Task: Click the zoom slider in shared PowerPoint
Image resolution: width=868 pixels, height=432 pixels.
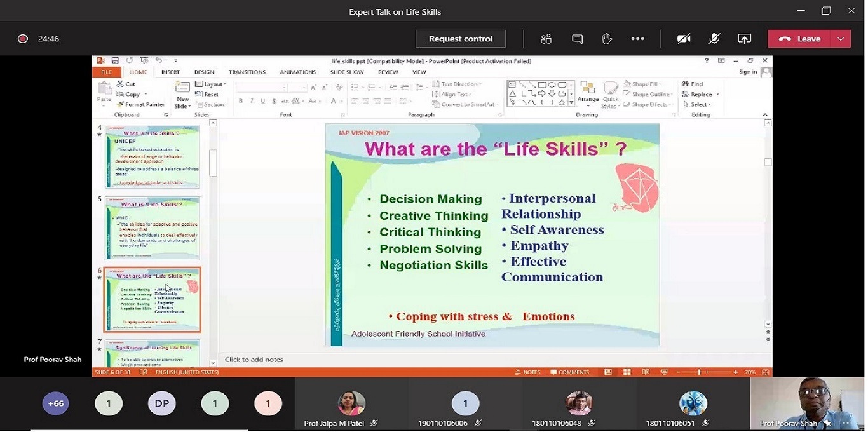Action: pos(699,372)
